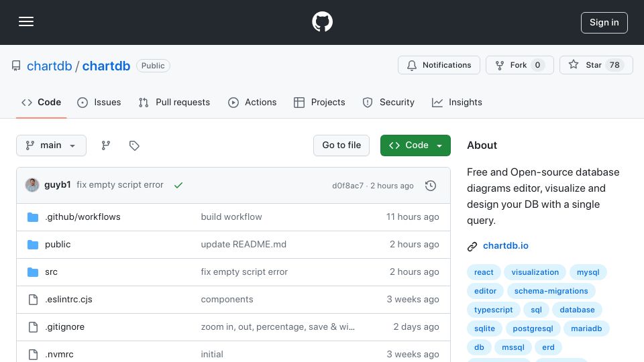
Task: Select the schema-migrations topic tag
Action: tap(551, 291)
